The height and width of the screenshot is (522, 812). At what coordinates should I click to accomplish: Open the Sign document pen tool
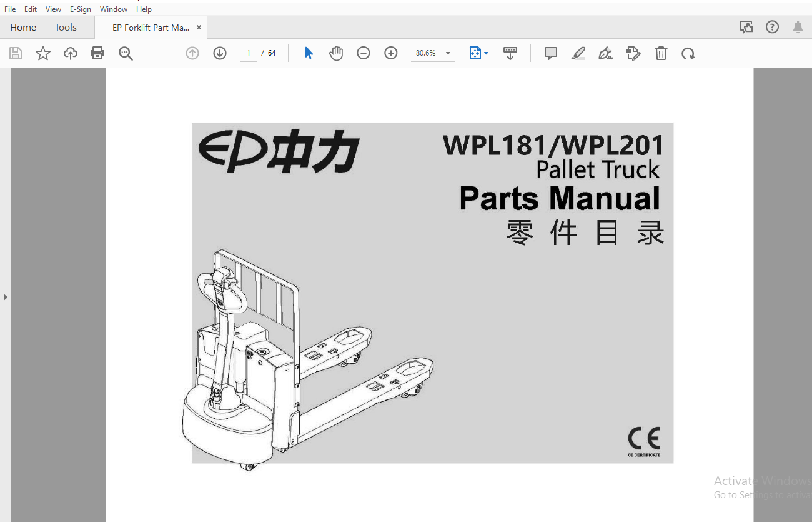point(605,53)
